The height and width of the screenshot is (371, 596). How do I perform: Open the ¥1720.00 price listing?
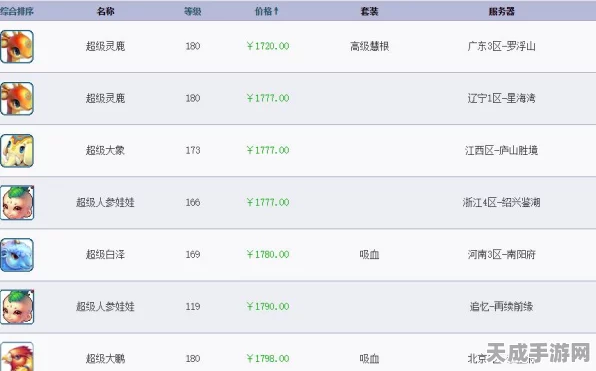(x=268, y=46)
